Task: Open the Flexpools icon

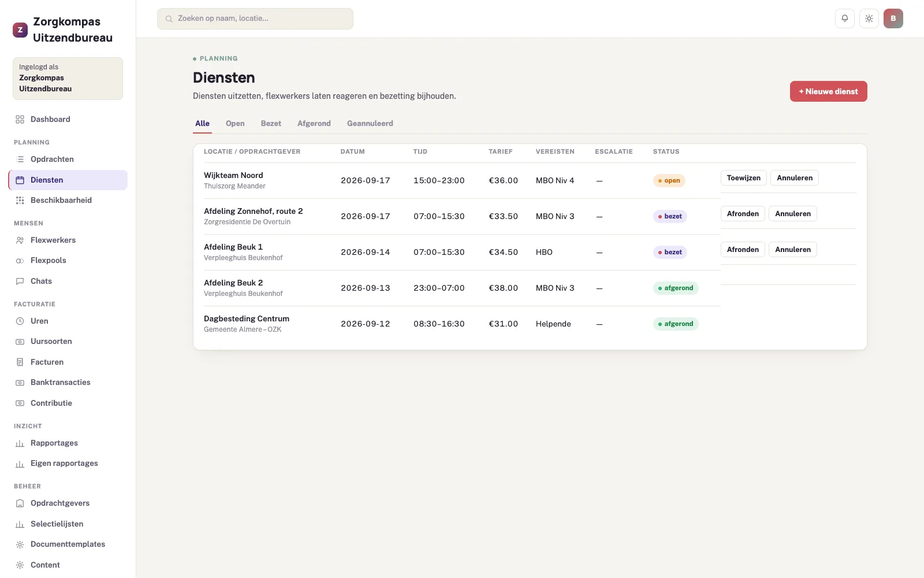Action: pyautogui.click(x=20, y=261)
